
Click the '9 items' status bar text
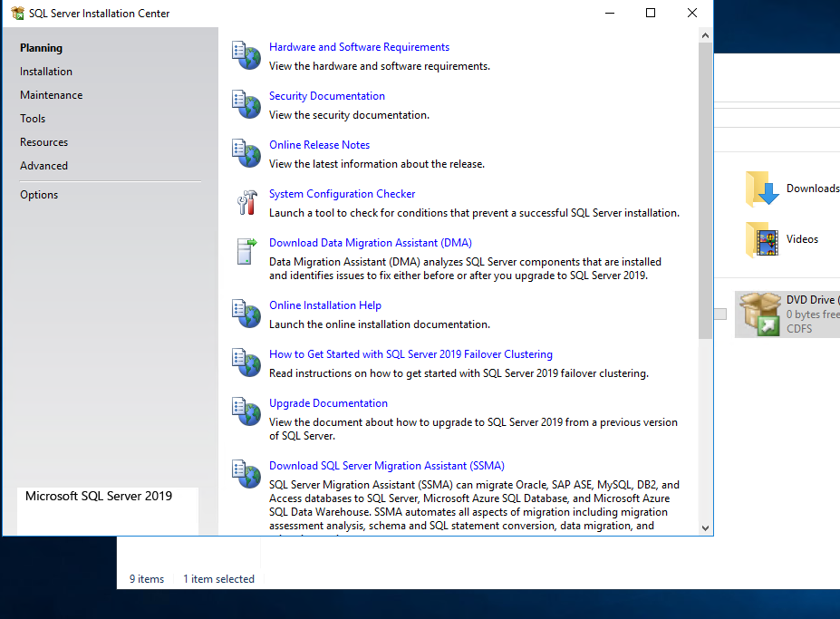[147, 579]
